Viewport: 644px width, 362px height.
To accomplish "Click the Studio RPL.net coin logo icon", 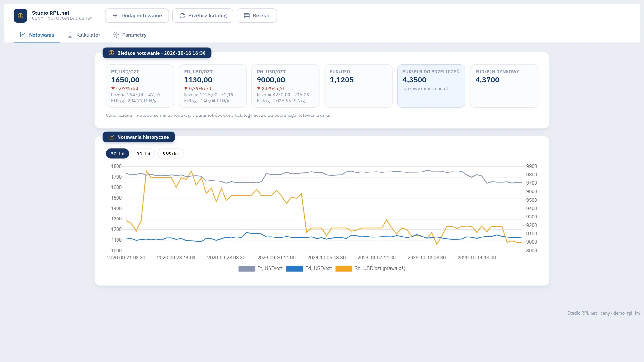I will point(21,15).
